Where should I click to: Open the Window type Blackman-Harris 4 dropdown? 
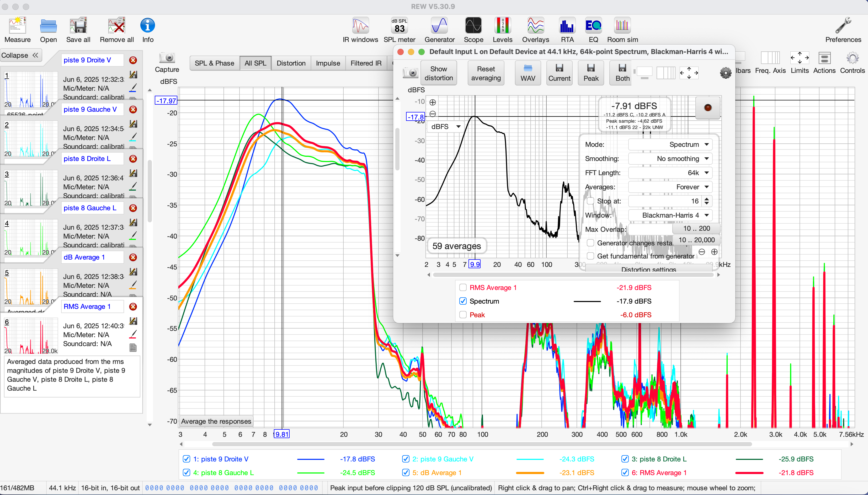(x=670, y=216)
